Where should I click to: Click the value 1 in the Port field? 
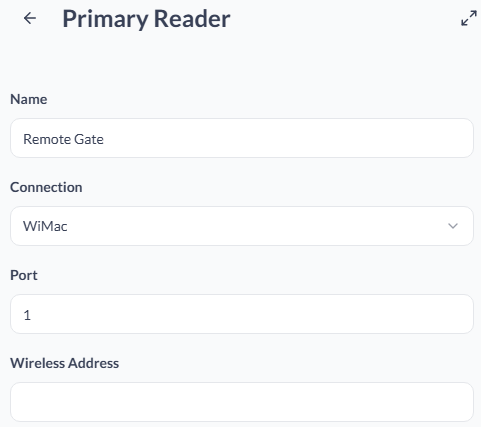click(x=27, y=315)
